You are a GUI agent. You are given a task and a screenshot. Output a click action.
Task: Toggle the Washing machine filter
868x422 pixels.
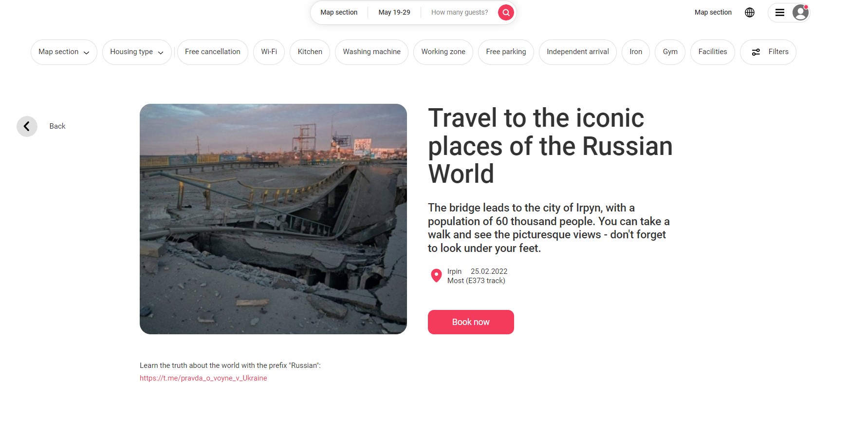pos(371,52)
